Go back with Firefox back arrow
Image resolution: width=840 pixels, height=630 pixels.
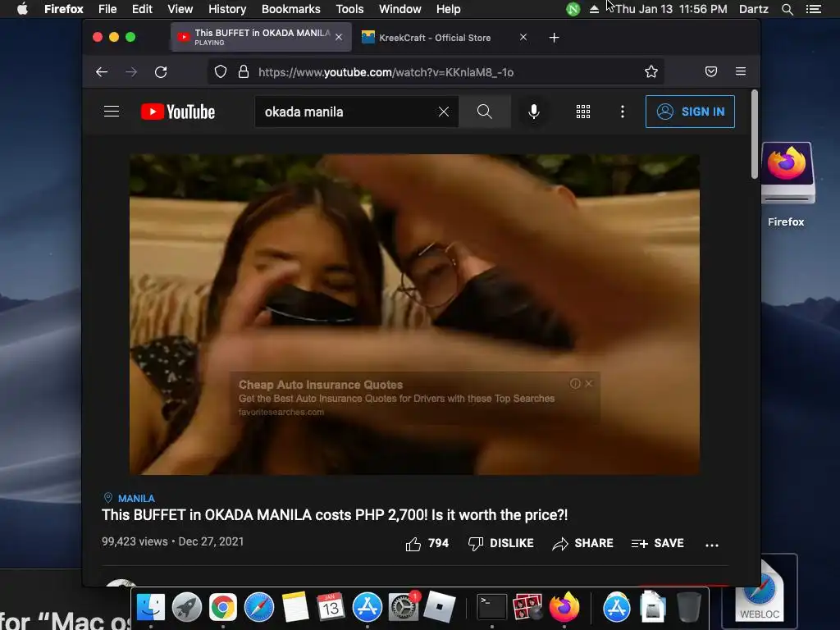[102, 72]
